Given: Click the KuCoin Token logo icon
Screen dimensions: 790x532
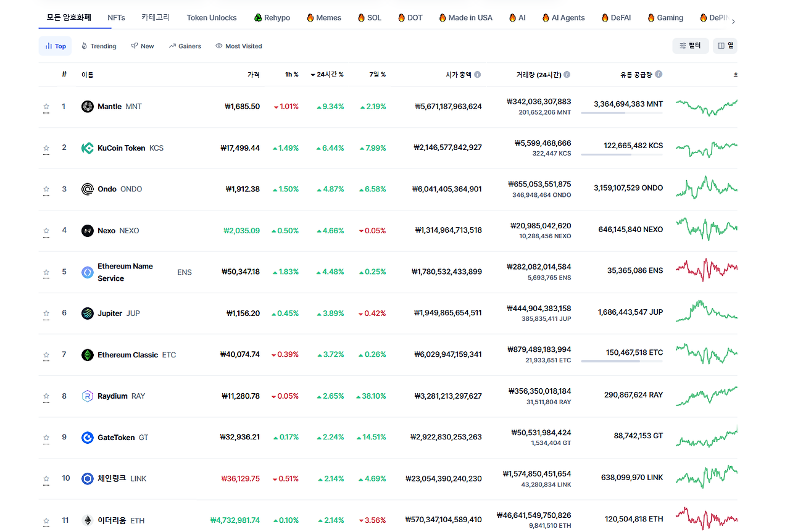Looking at the screenshot, I should [x=88, y=148].
